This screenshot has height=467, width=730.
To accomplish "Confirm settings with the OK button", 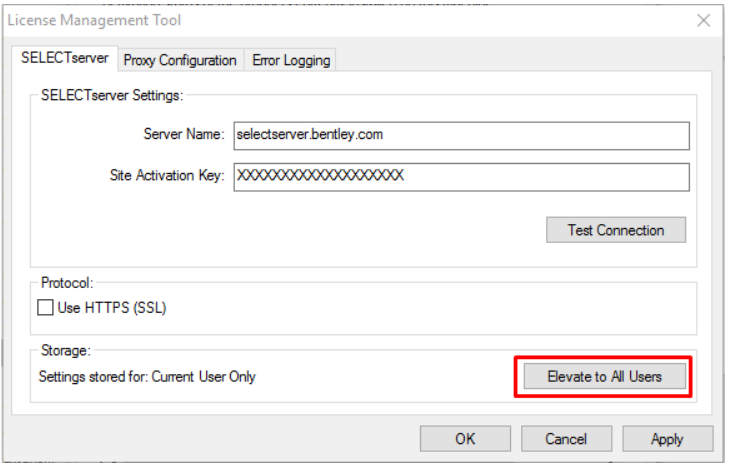I will (x=465, y=439).
